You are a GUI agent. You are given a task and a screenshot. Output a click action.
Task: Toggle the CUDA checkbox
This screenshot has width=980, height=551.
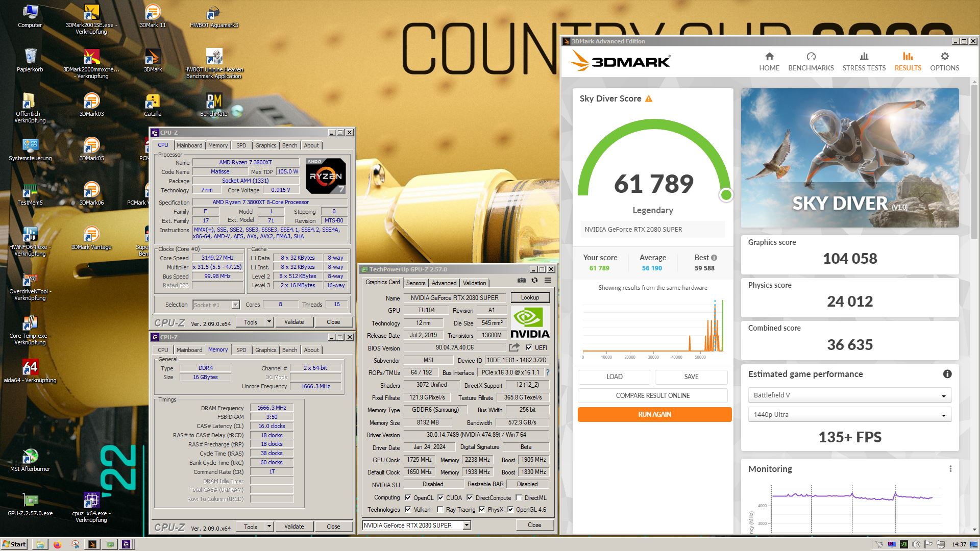pos(440,497)
